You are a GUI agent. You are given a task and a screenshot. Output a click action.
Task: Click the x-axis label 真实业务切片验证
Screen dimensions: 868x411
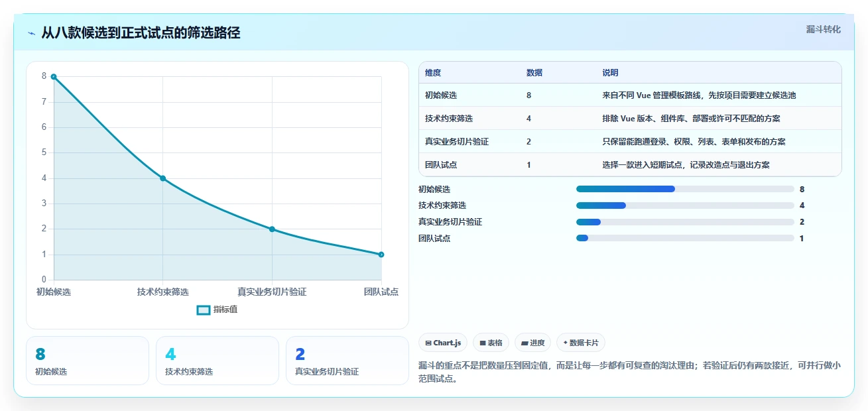tap(272, 292)
